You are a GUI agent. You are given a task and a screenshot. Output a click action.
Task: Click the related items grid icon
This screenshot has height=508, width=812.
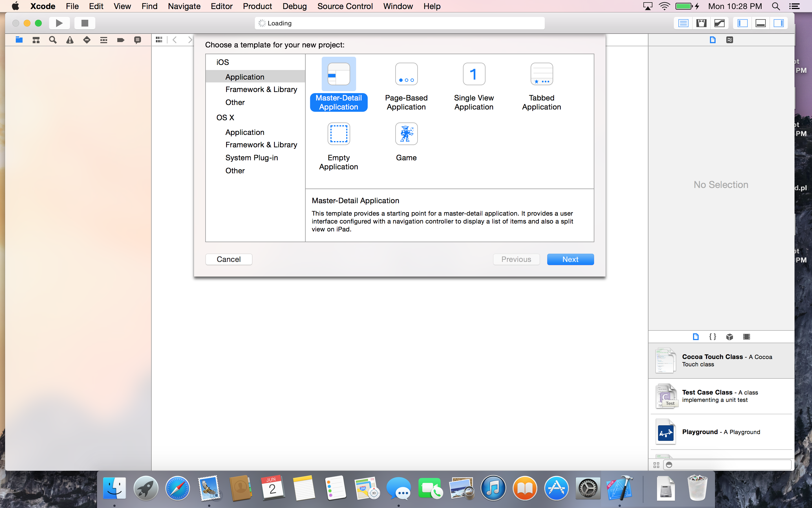click(159, 40)
